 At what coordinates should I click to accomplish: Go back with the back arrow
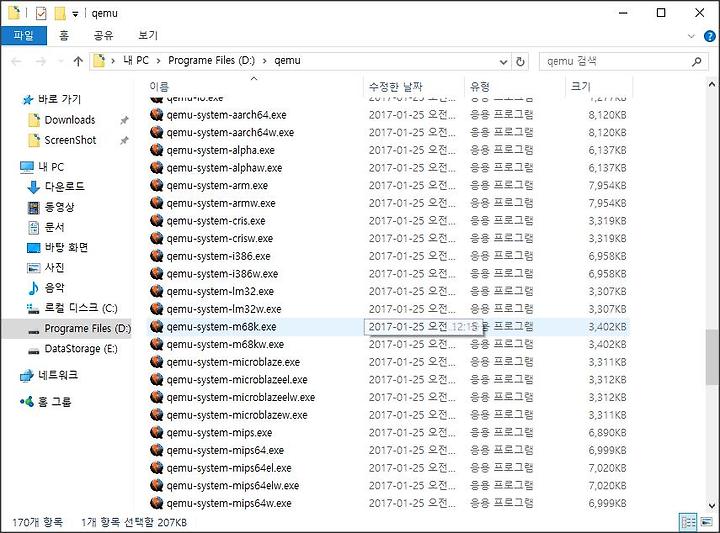[x=16, y=61]
